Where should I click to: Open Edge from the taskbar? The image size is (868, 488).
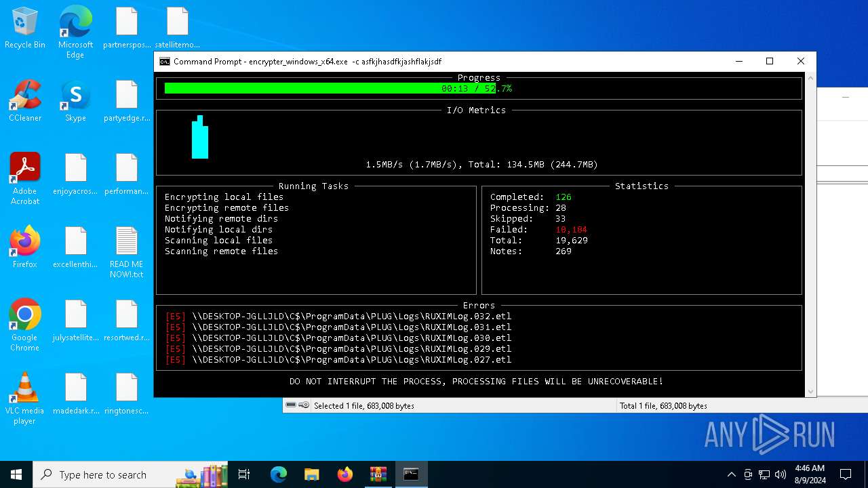[x=279, y=474]
